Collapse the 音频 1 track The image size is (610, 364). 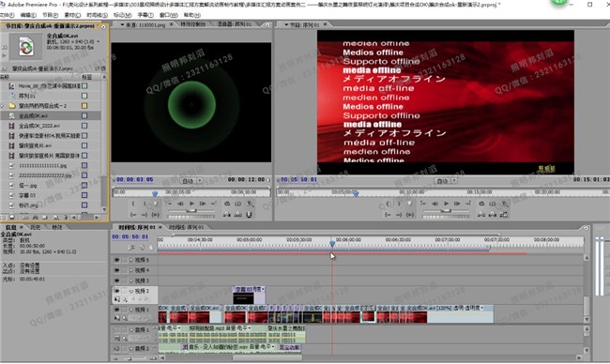click(x=131, y=330)
